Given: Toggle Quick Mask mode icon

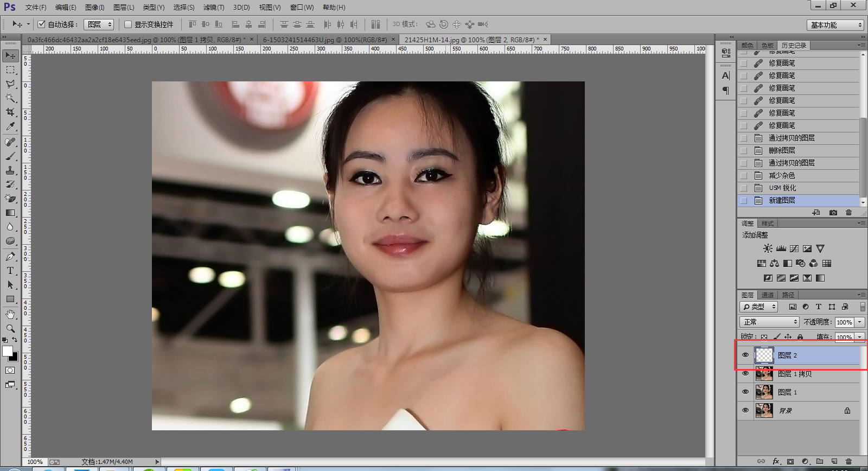Looking at the screenshot, I should tap(10, 371).
